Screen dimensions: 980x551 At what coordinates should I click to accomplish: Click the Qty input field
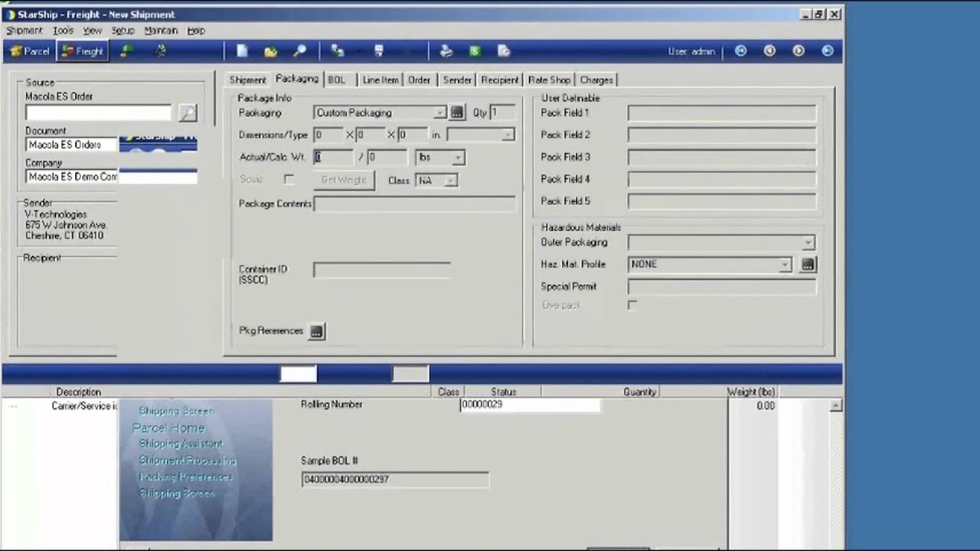501,112
